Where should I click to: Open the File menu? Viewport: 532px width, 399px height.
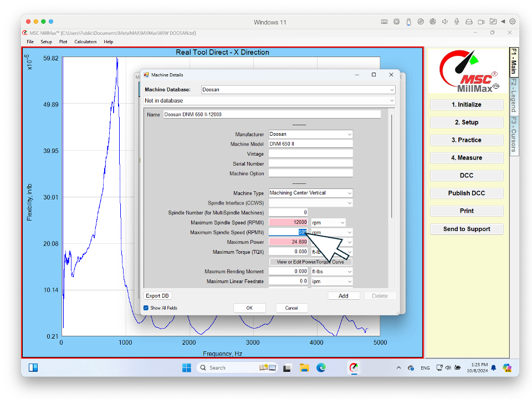pos(30,42)
